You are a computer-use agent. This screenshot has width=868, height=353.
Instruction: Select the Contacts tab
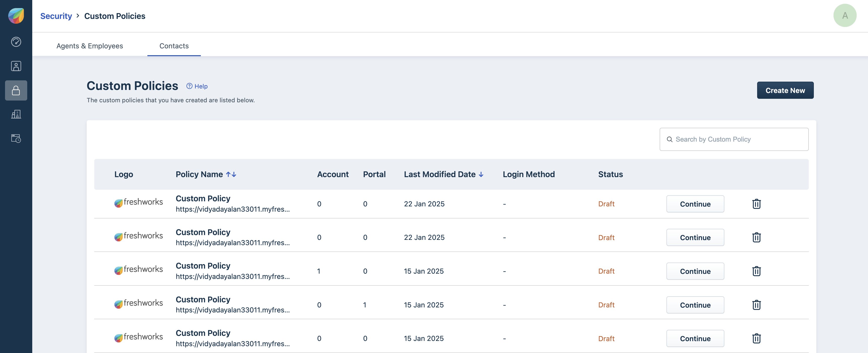174,46
